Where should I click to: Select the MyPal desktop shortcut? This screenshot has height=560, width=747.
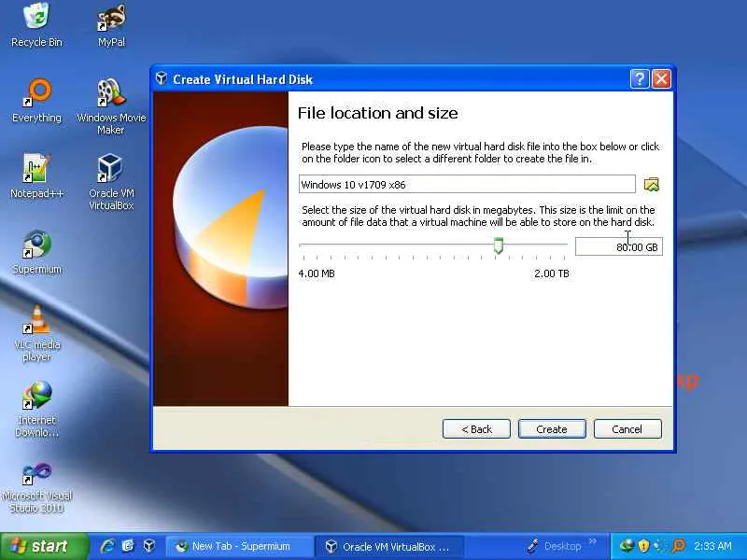tap(111, 25)
